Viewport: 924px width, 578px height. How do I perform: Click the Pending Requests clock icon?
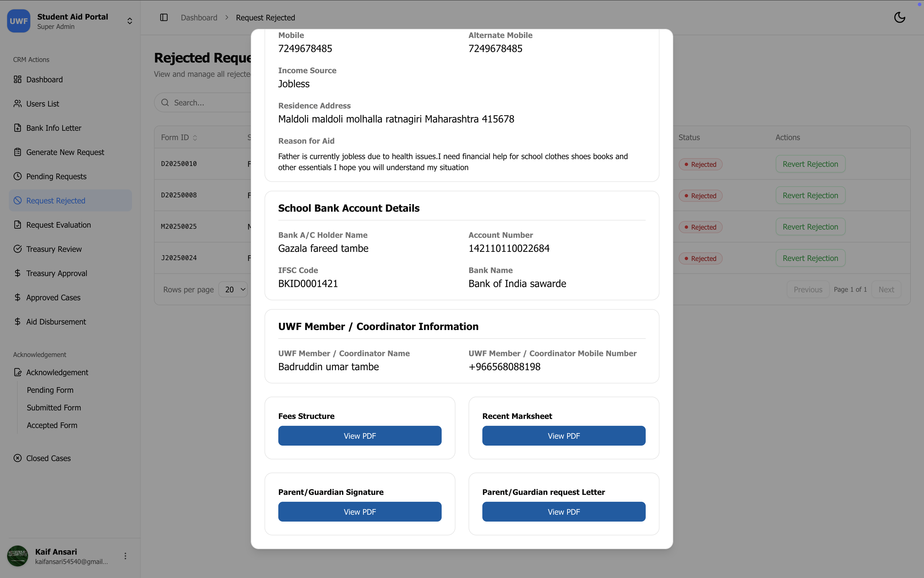tap(18, 176)
